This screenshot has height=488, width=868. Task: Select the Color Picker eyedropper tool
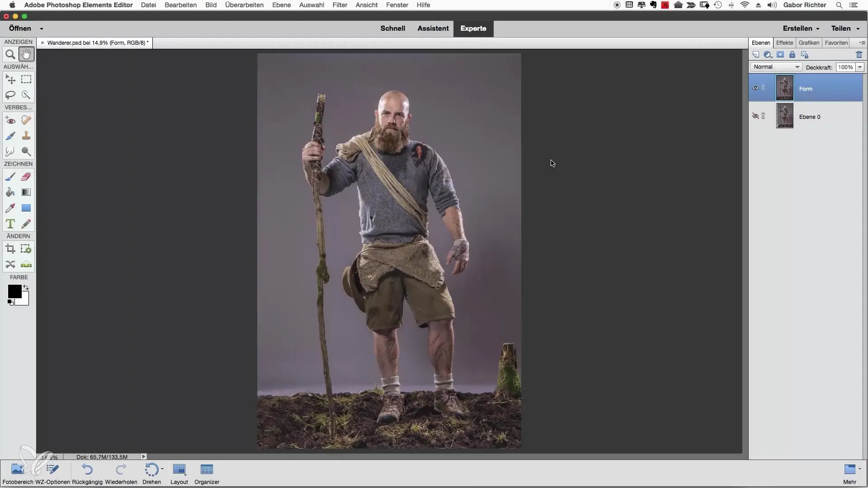pos(10,208)
